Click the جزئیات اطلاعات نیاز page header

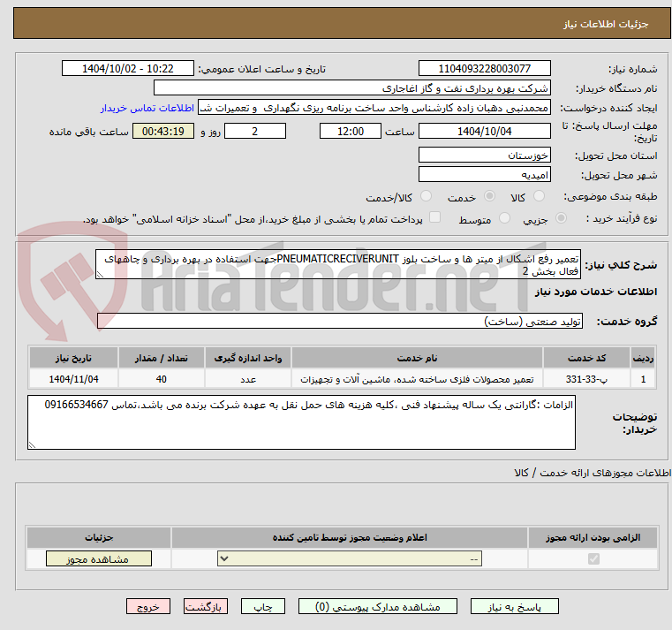coord(606,24)
